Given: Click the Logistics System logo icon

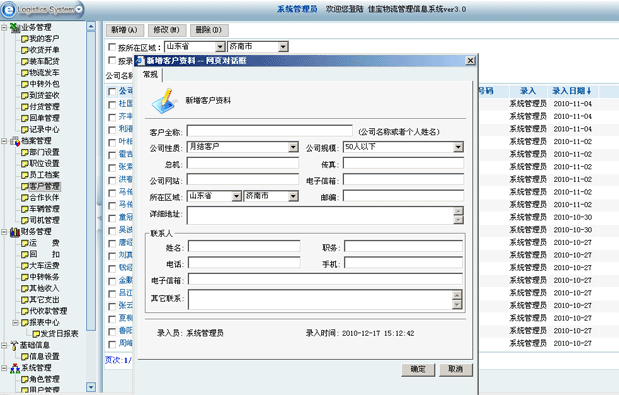Looking at the screenshot, I should [x=8, y=9].
